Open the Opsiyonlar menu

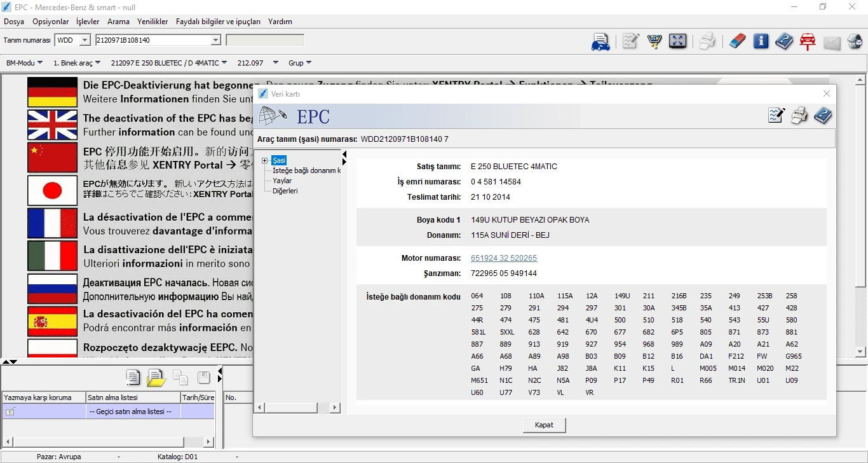[51, 22]
